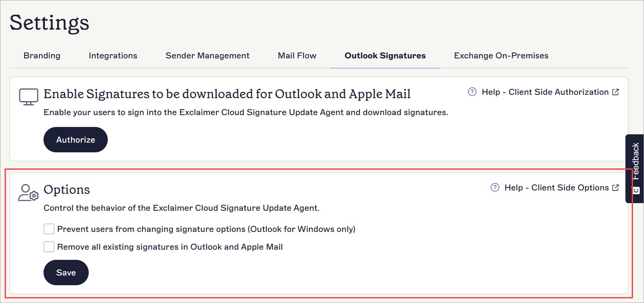The image size is (644, 303).
Task: Click the question mark icon for Client Side Authorization
Action: (x=472, y=92)
